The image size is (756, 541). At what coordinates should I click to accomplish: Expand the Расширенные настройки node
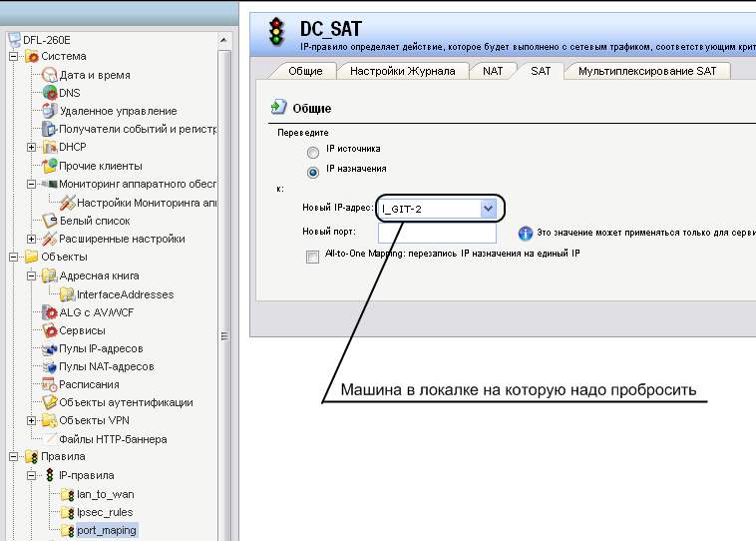click(x=31, y=239)
